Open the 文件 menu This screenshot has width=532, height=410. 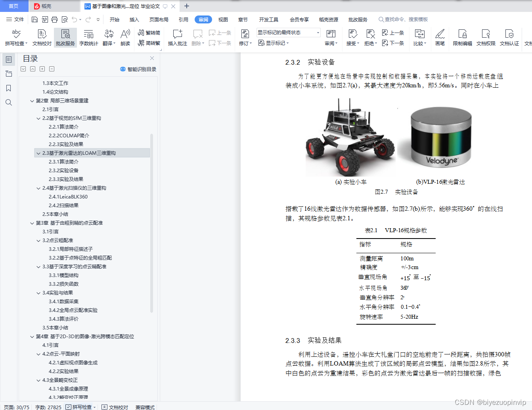(15, 19)
